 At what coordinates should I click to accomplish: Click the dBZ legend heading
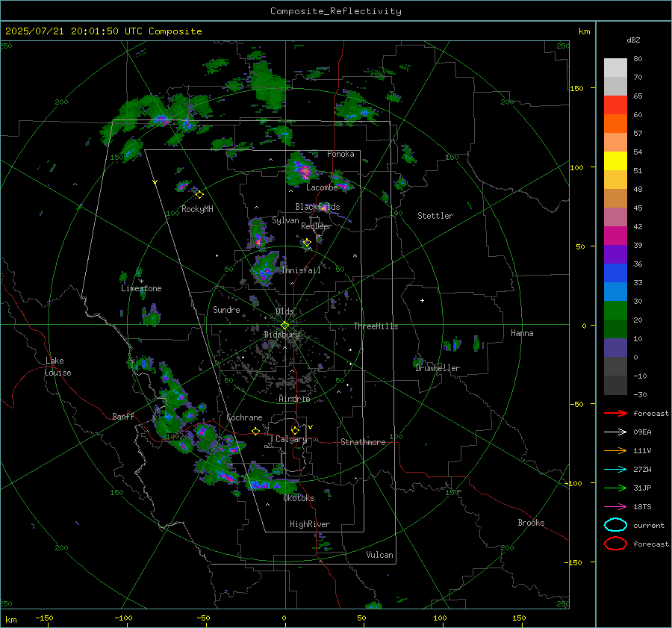pos(633,40)
